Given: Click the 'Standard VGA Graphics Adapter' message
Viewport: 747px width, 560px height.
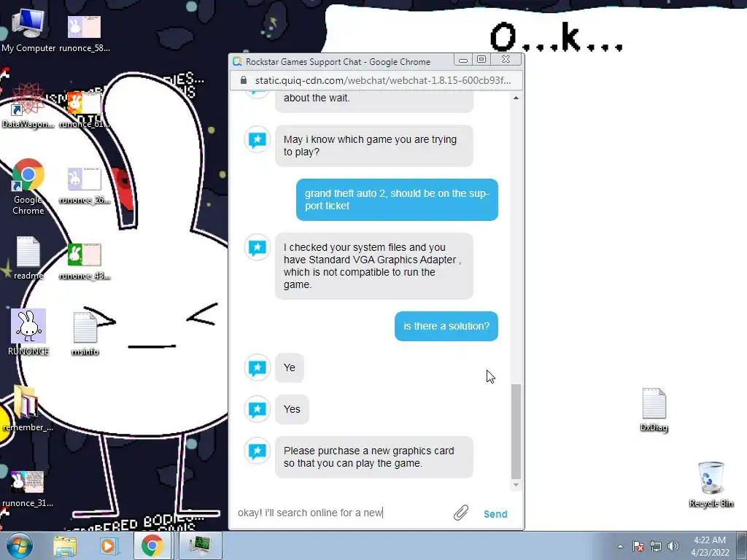Looking at the screenshot, I should click(x=374, y=265).
